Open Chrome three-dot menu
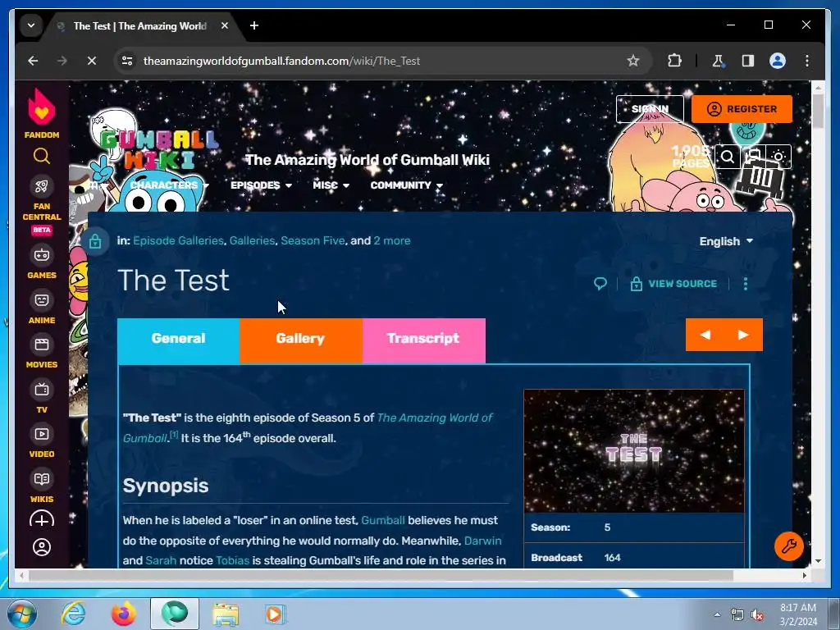 click(x=807, y=61)
